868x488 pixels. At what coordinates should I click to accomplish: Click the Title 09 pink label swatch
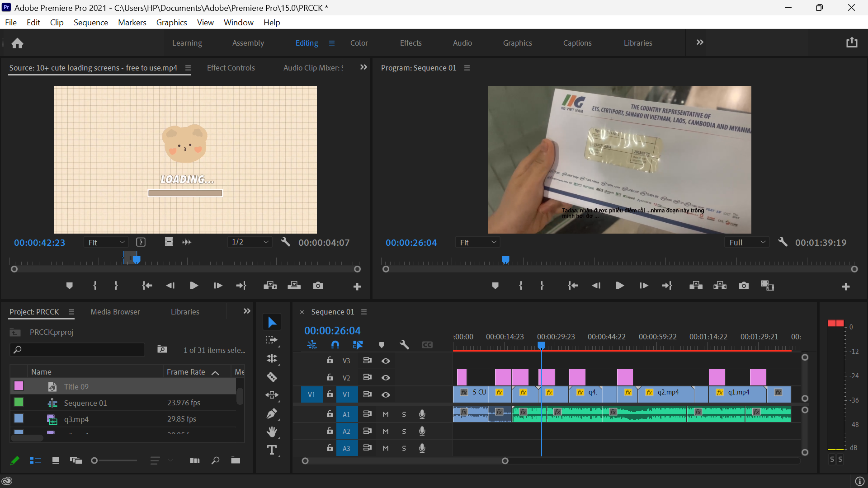(x=19, y=386)
